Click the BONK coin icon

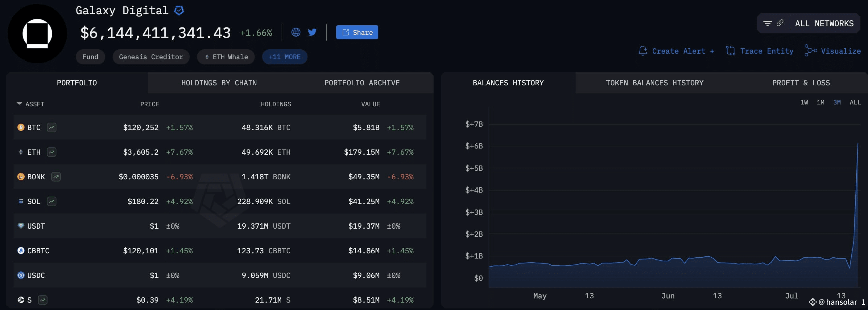pos(21,177)
